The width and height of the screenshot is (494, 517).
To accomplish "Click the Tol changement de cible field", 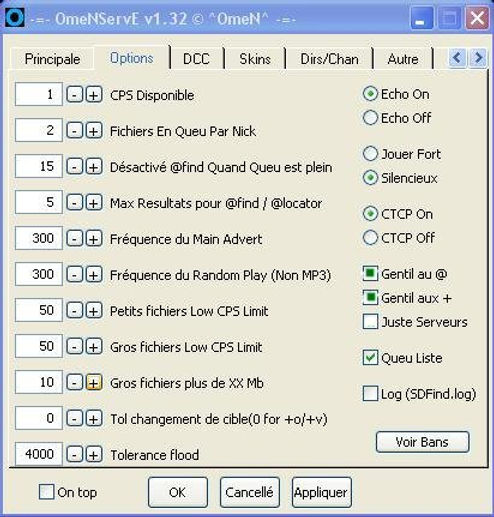I will [39, 418].
